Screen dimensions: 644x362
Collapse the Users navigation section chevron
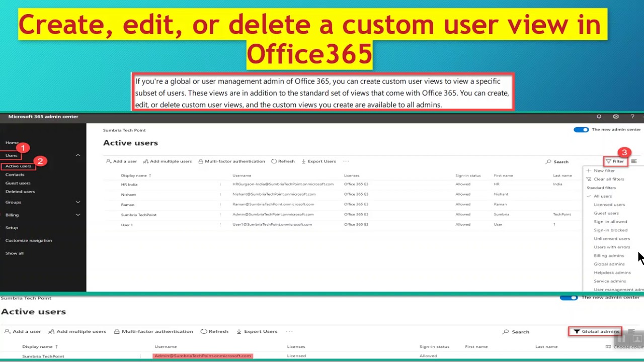tap(78, 155)
